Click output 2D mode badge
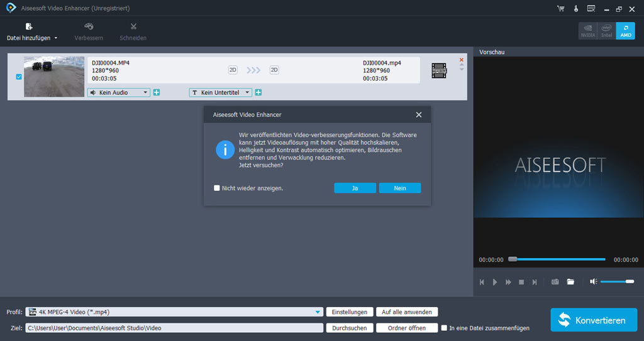This screenshot has width=644, height=341. [274, 70]
